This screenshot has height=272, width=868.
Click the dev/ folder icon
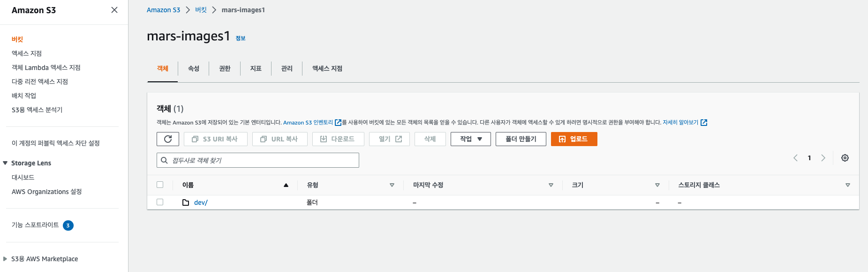pos(186,202)
